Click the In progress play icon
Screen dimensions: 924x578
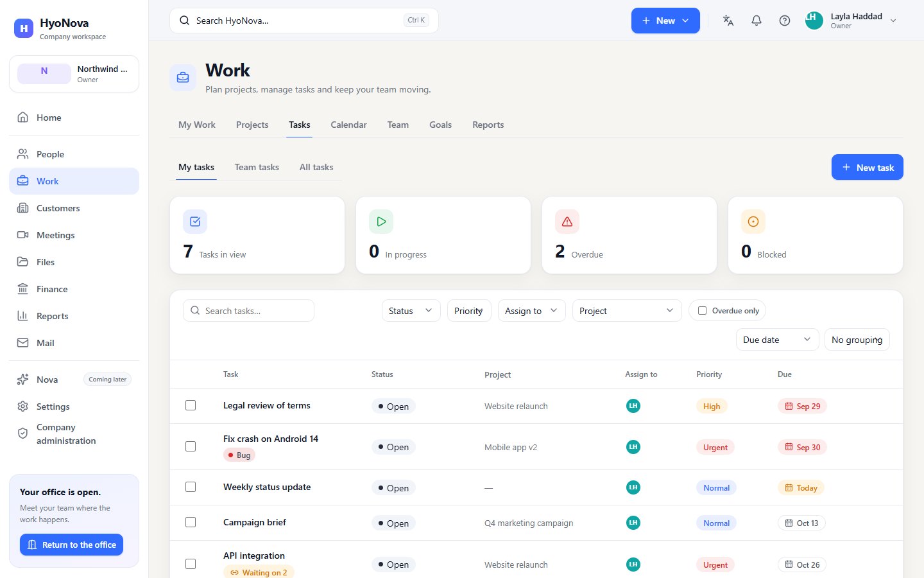(x=381, y=222)
